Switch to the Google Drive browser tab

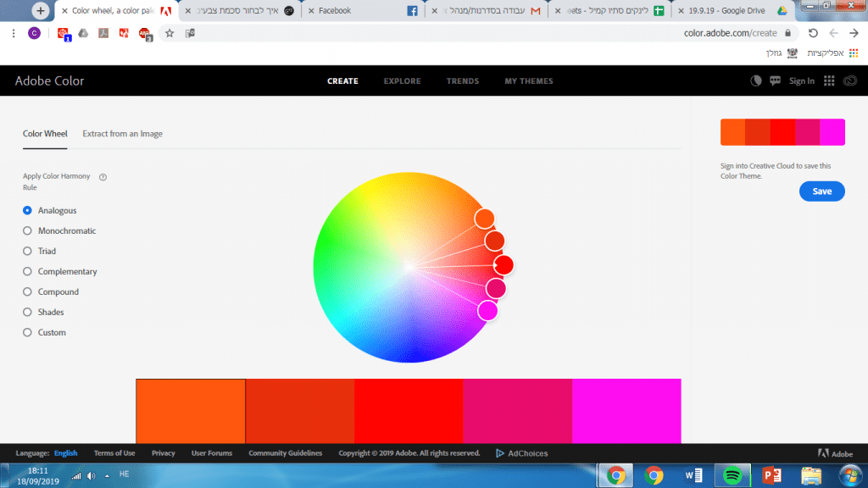733,10
